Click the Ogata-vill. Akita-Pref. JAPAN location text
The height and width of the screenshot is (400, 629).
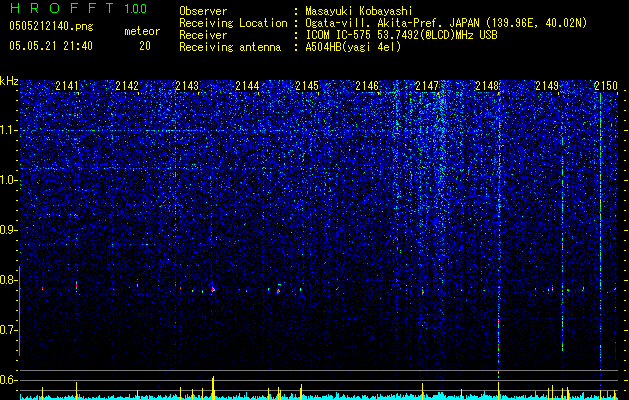point(446,23)
